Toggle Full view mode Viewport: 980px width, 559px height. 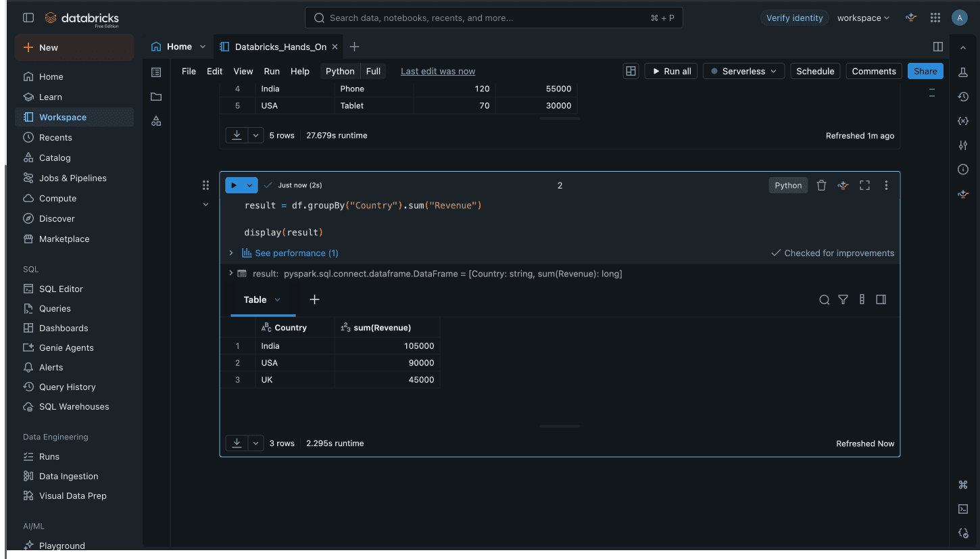373,71
